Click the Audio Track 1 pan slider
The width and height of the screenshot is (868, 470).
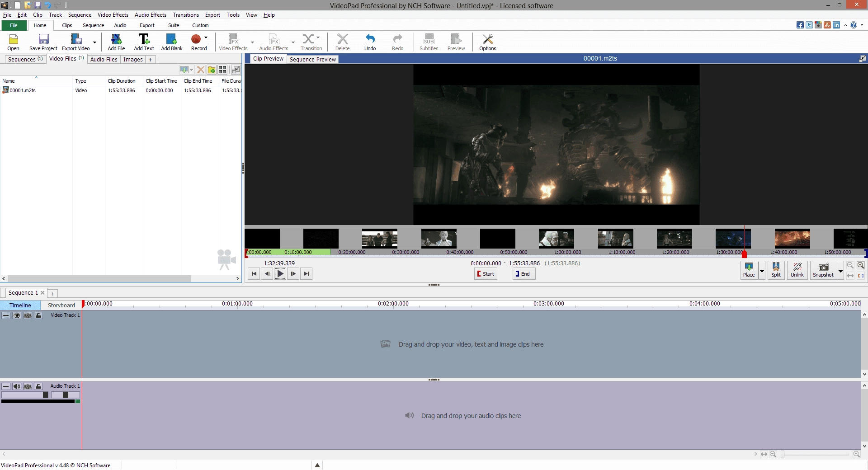click(x=66, y=395)
